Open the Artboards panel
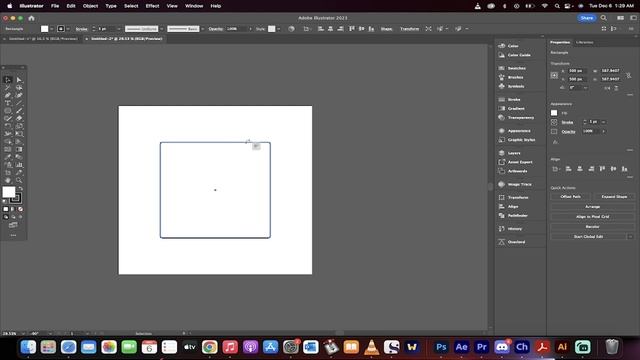Image resolution: width=640 pixels, height=360 pixels. [x=517, y=171]
